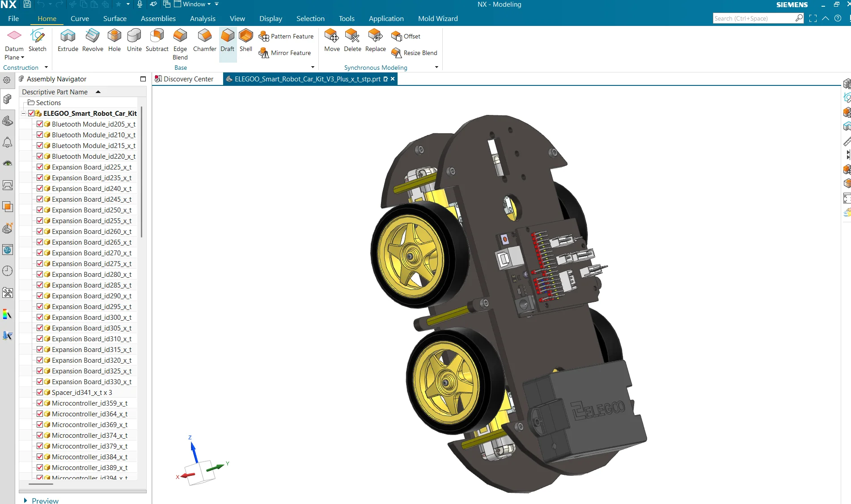This screenshot has width=851, height=504.
Task: Open the Window menu dropdown
Action: [192, 4]
